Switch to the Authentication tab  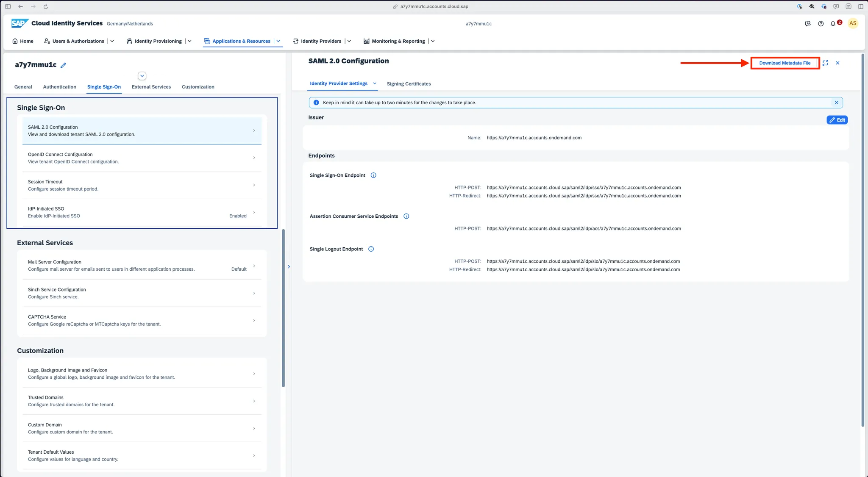pyautogui.click(x=60, y=87)
